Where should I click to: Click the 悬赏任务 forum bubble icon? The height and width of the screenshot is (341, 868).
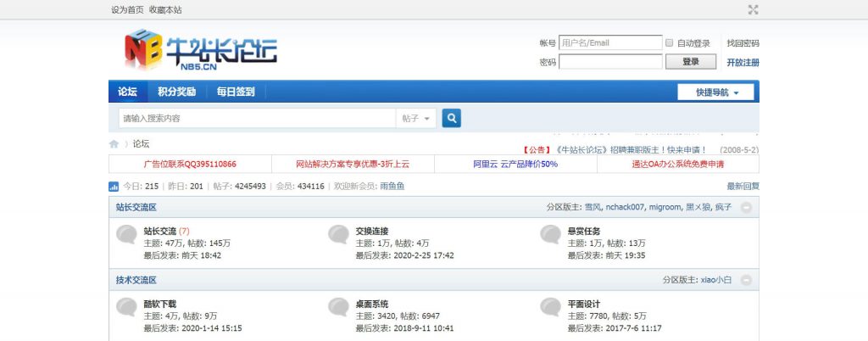pos(551,235)
